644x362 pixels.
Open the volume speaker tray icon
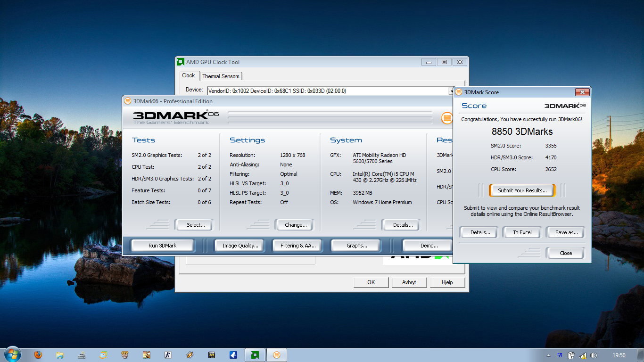pyautogui.click(x=594, y=355)
